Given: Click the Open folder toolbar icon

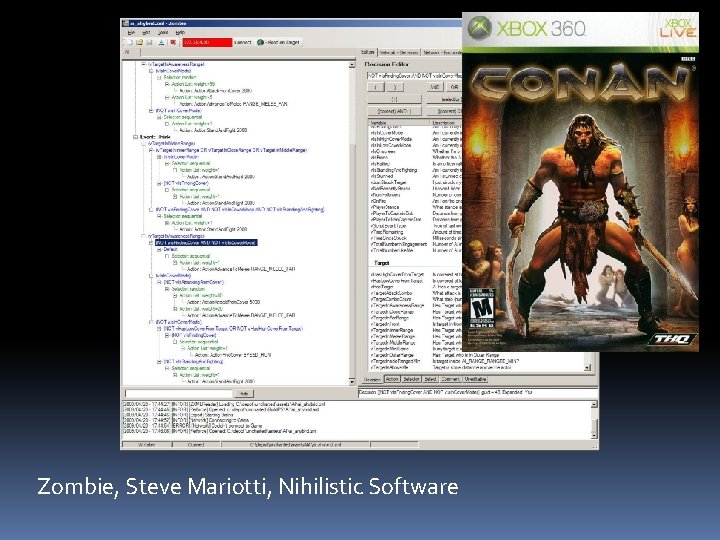Looking at the screenshot, I should click(139, 42).
